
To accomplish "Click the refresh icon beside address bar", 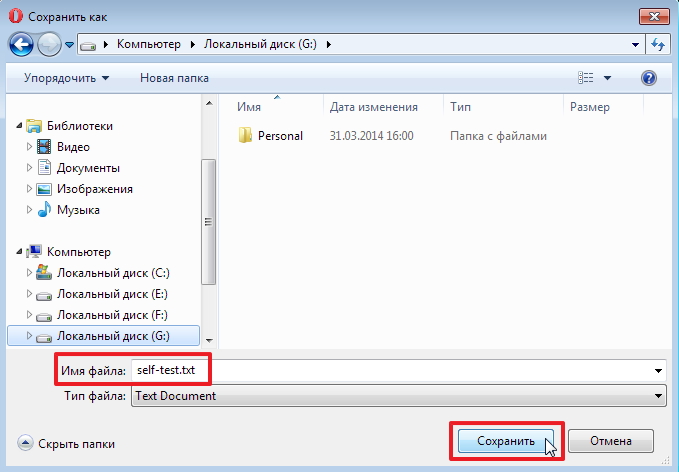I will 658,44.
